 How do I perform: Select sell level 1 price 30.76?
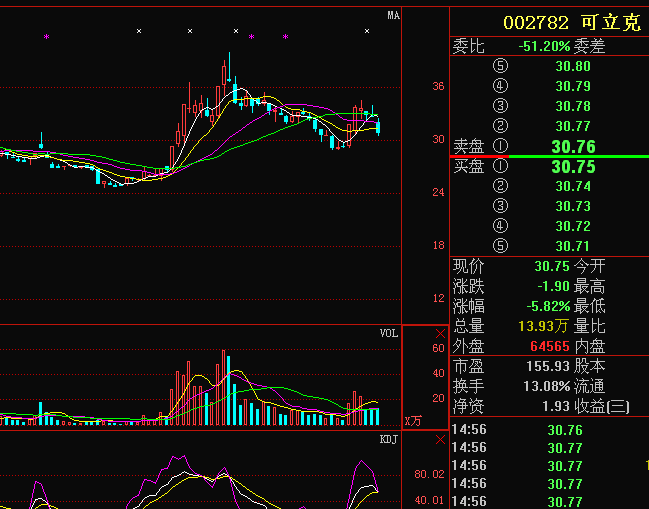pyautogui.click(x=572, y=147)
